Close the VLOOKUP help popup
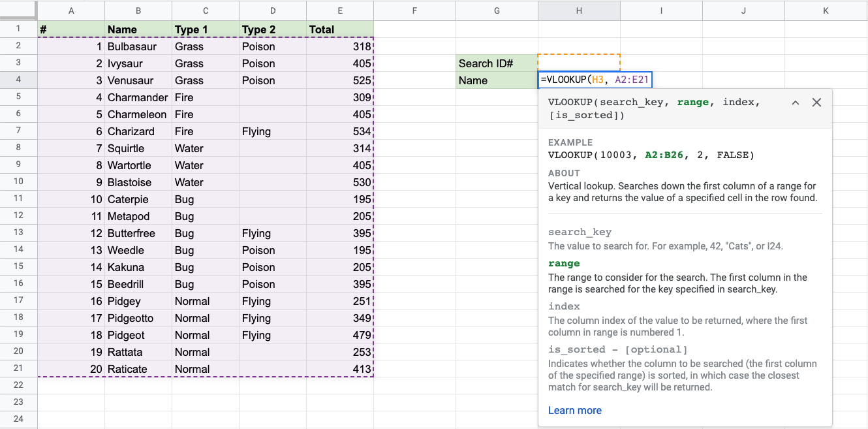The width and height of the screenshot is (868, 429). pos(816,103)
